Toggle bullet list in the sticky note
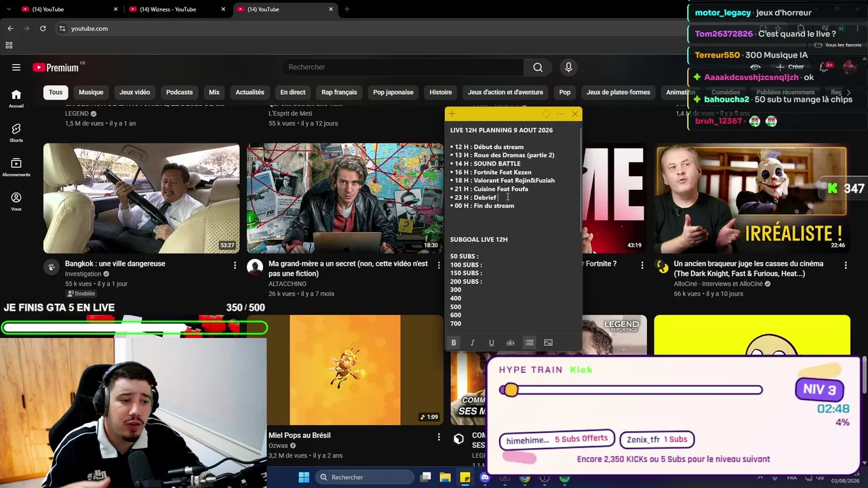 pos(530,343)
